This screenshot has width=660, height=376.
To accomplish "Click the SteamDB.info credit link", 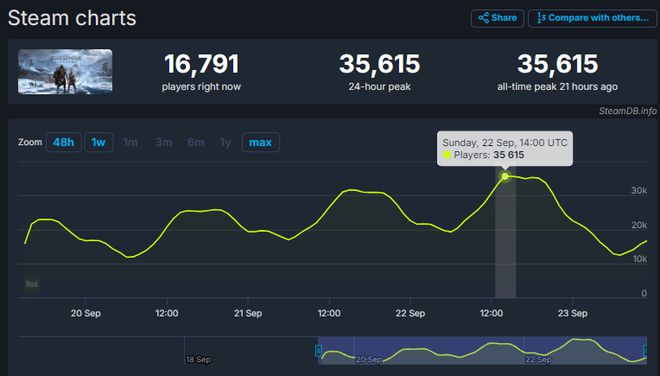I will (x=628, y=111).
